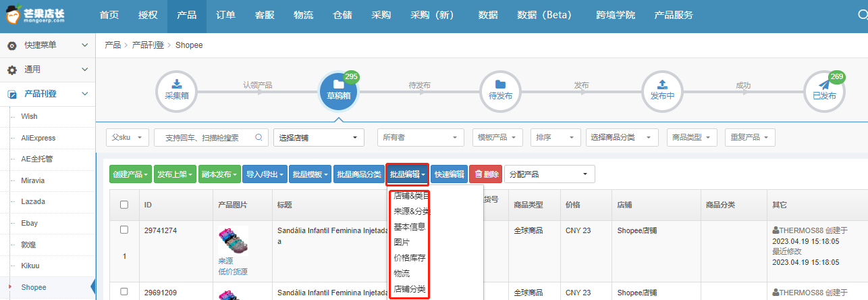Screen dimensions: 868x300
Task: Click the 通用 gear icon
Action: pyautogui.click(x=11, y=70)
